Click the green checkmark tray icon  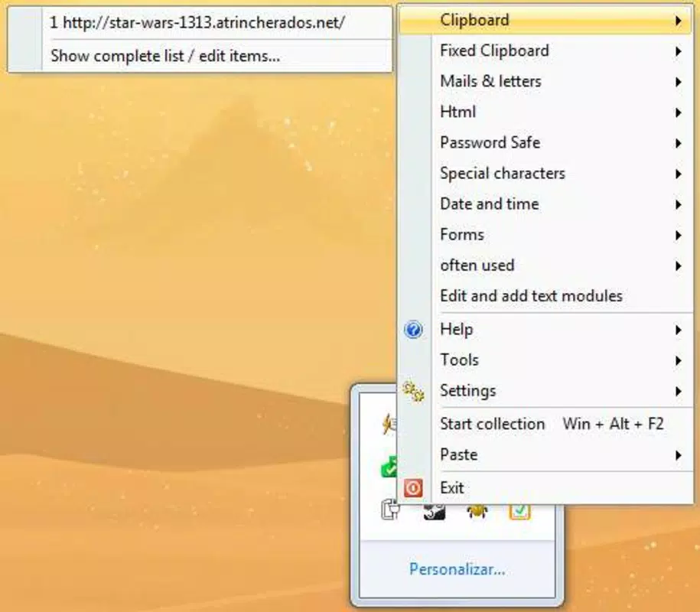389,467
